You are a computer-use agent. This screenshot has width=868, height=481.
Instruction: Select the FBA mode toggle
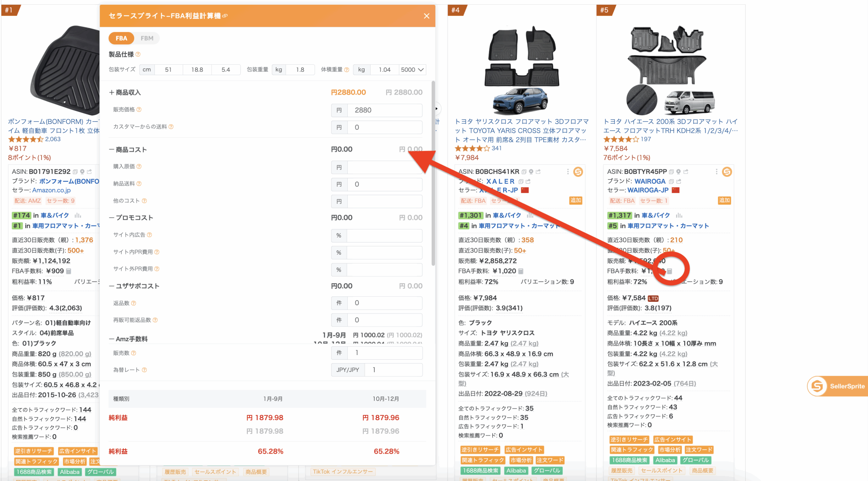(x=121, y=38)
